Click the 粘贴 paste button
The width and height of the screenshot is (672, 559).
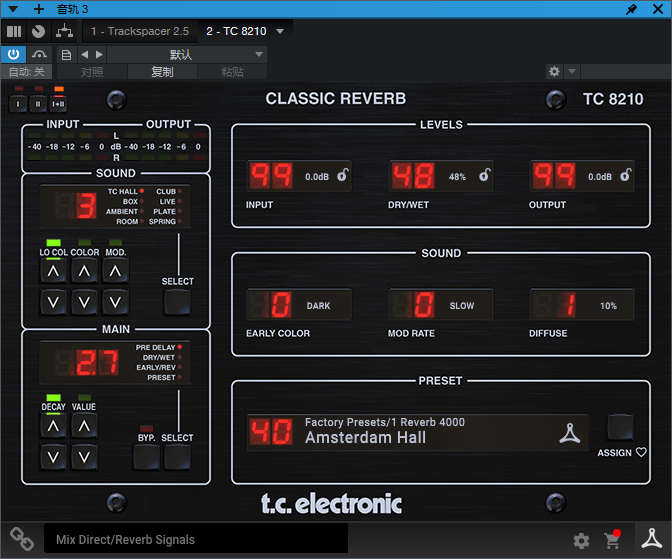click(232, 72)
